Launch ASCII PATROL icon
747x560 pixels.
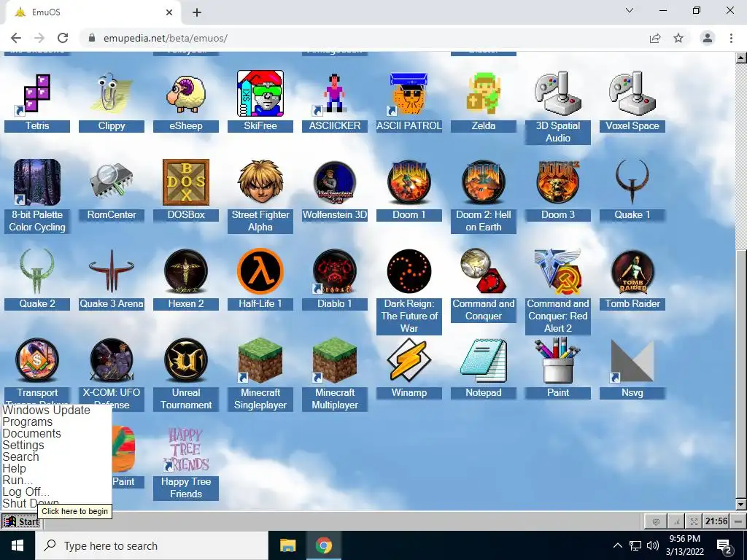pyautogui.click(x=409, y=94)
